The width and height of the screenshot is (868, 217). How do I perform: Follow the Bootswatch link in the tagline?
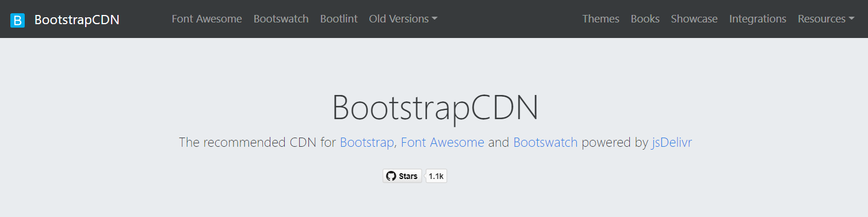pos(545,142)
